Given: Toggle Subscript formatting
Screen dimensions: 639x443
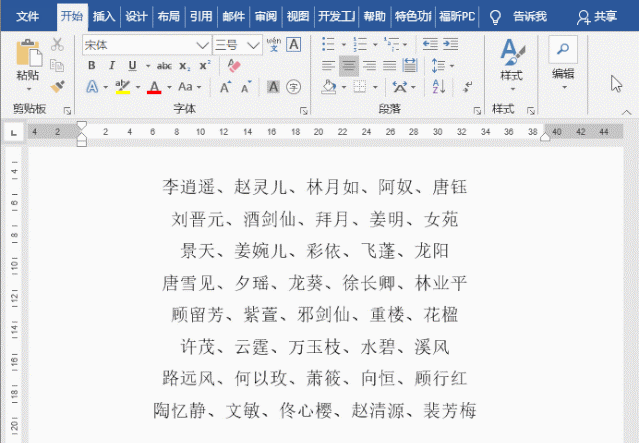Looking at the screenshot, I should coord(184,66).
